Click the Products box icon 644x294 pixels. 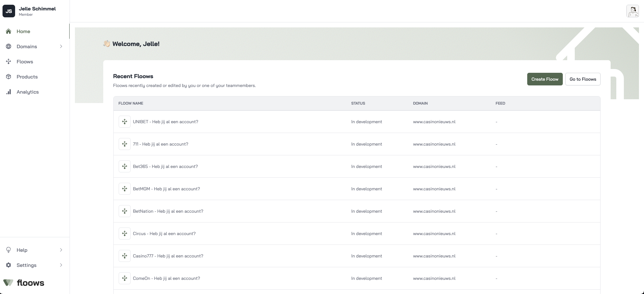[8, 77]
